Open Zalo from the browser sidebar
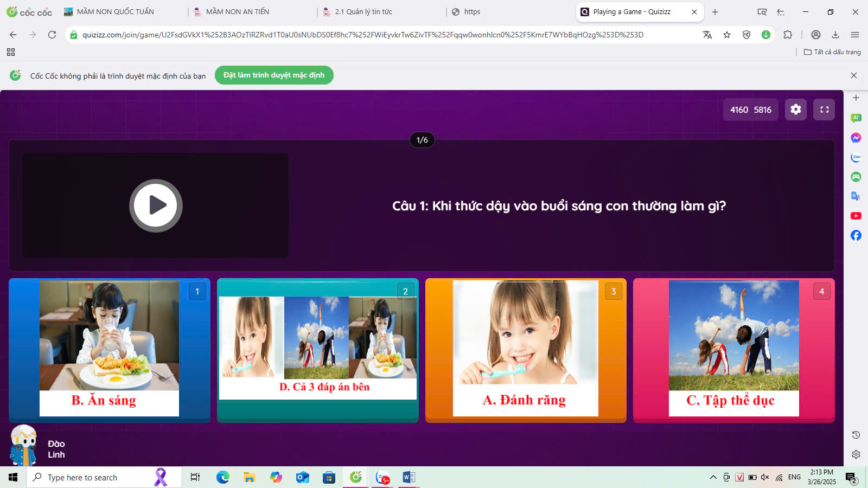 [x=856, y=157]
